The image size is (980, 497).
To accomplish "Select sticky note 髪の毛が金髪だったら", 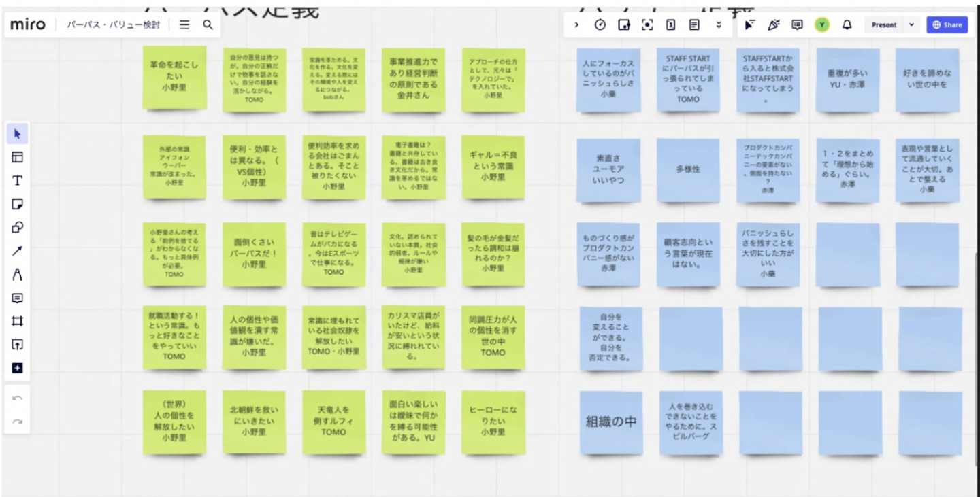I will [493, 254].
